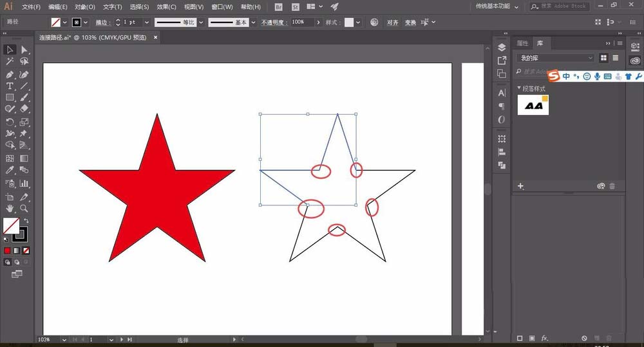
Task: Pick the Rotate tool
Action: click(10, 122)
